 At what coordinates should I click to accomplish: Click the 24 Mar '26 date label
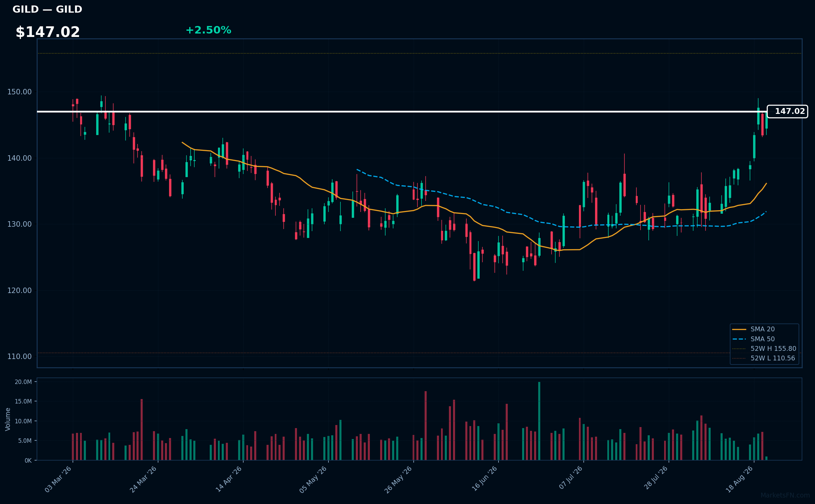coord(143,479)
